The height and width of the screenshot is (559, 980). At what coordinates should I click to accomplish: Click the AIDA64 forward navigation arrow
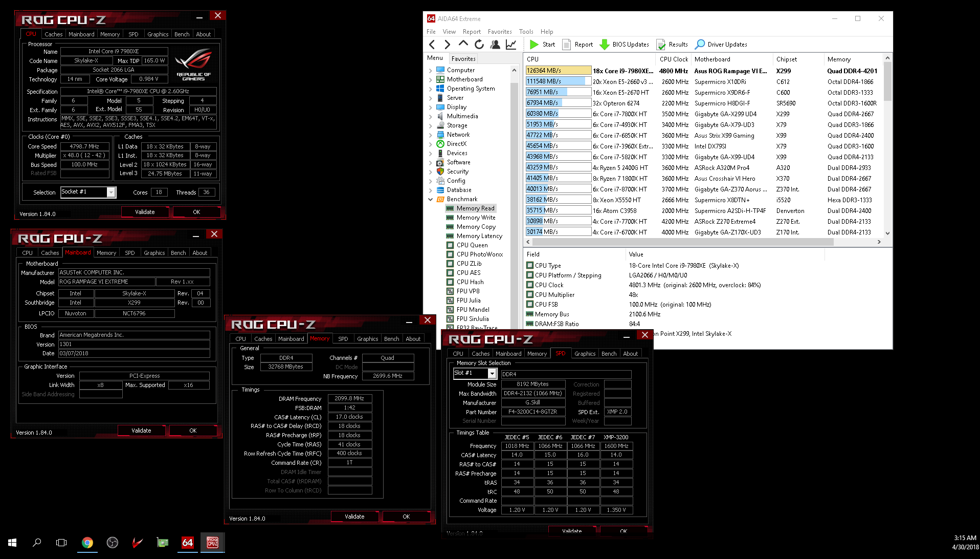point(448,45)
